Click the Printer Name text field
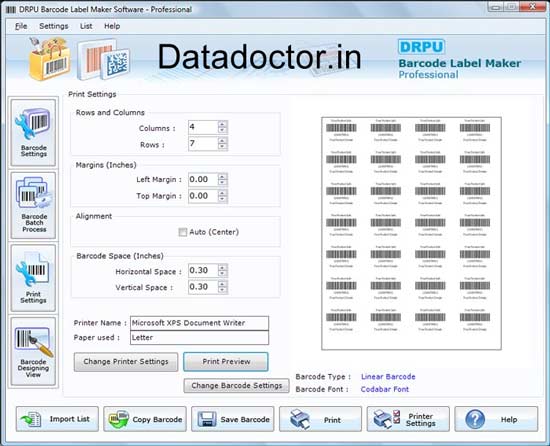 click(199, 323)
